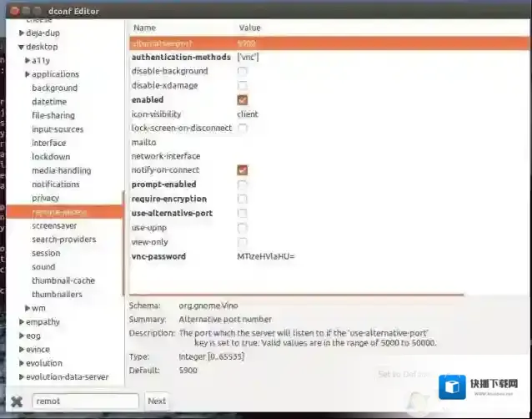Select the file-sharing entry in tree

53,115
